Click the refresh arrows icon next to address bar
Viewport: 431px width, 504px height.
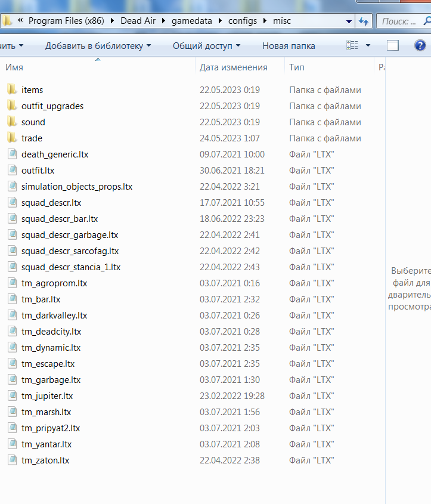364,21
